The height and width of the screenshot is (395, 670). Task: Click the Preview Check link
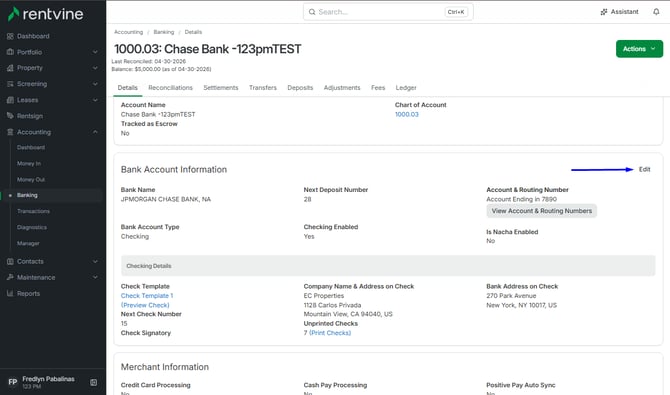(145, 305)
